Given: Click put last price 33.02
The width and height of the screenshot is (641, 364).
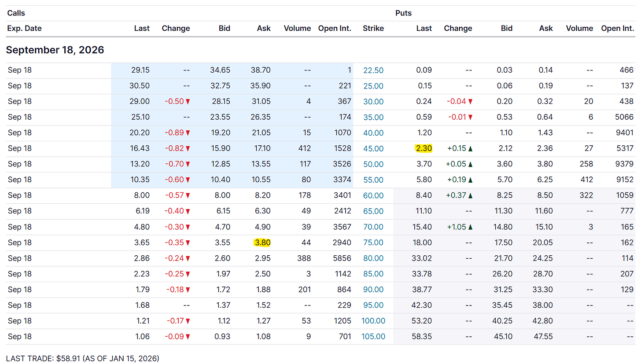Looking at the screenshot, I should click(x=423, y=258).
